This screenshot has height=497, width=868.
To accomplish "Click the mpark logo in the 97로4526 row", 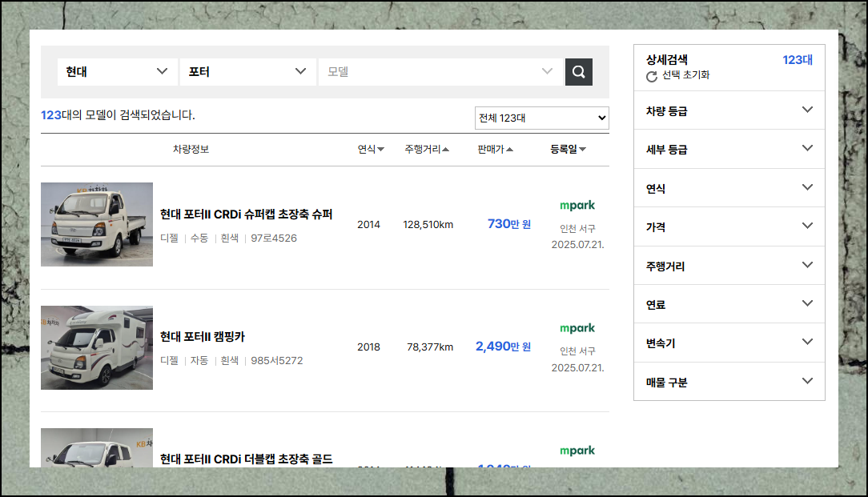I will click(577, 206).
